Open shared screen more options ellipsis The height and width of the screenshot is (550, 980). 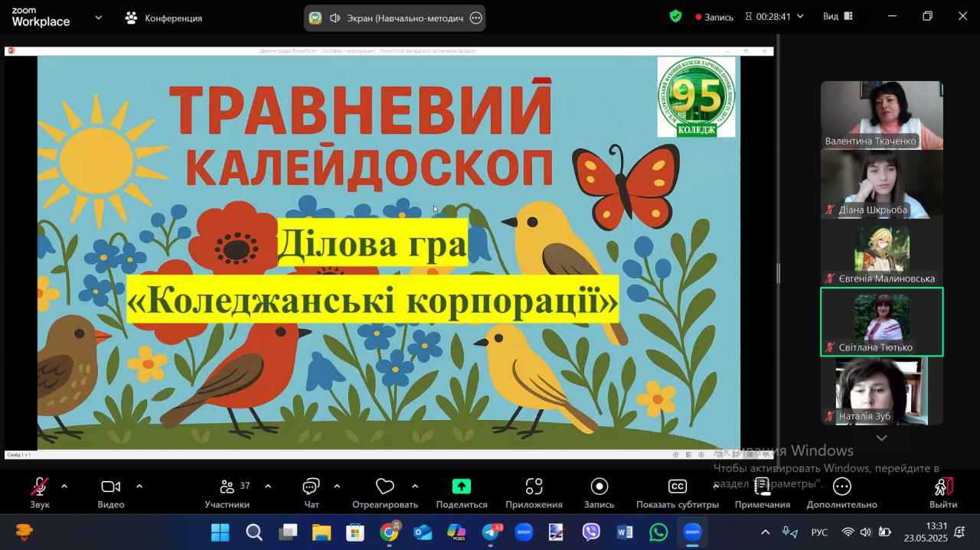coord(475,18)
